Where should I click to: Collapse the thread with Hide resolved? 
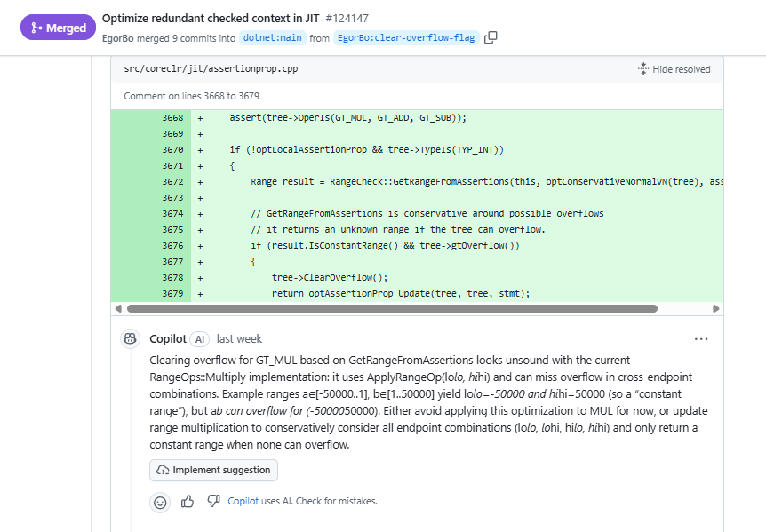click(674, 69)
